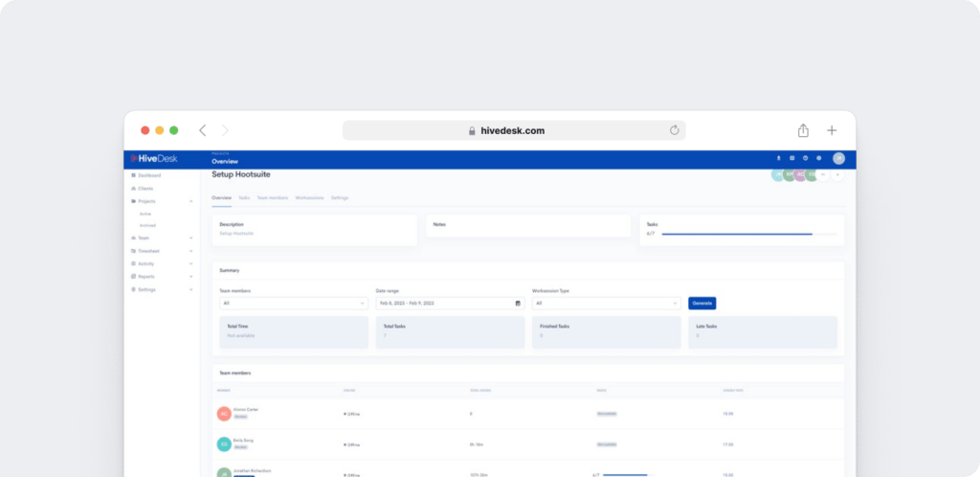
Task: Open the Worksession Type dropdown
Action: pos(606,304)
